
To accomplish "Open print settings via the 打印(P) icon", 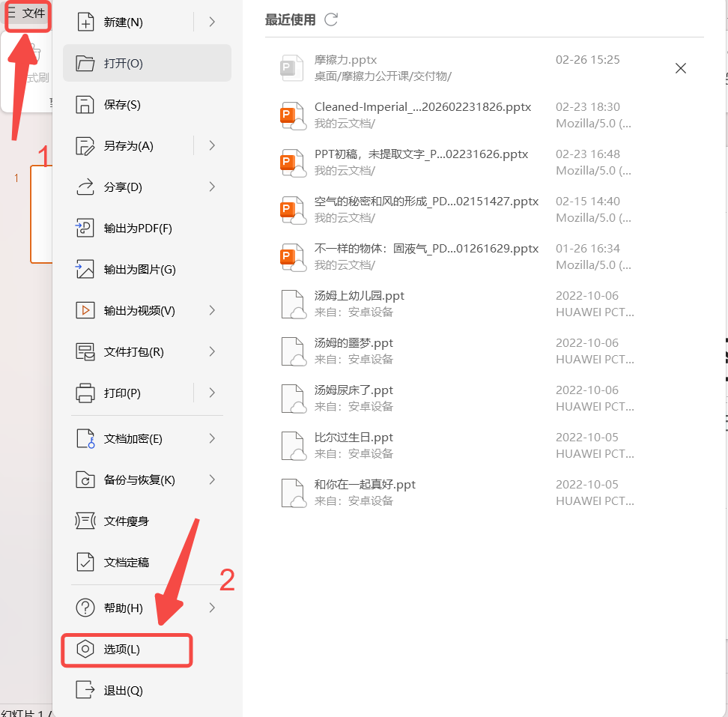I will [85, 393].
